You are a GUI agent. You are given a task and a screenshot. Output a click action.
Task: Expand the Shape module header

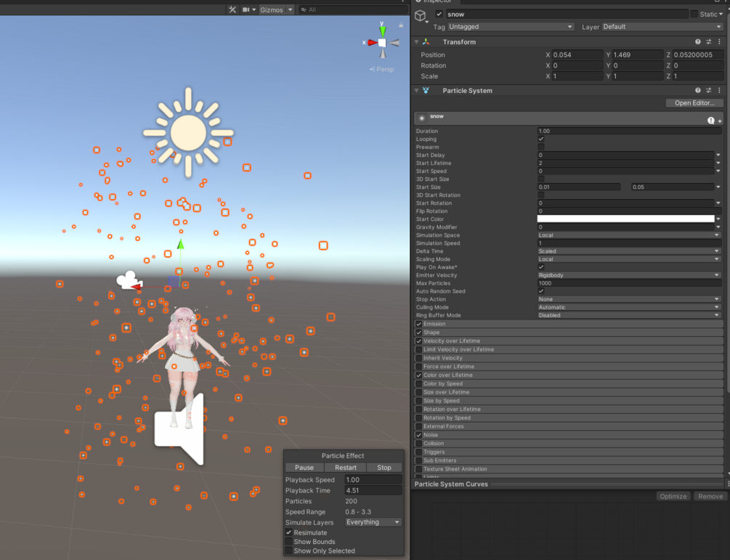click(569, 333)
